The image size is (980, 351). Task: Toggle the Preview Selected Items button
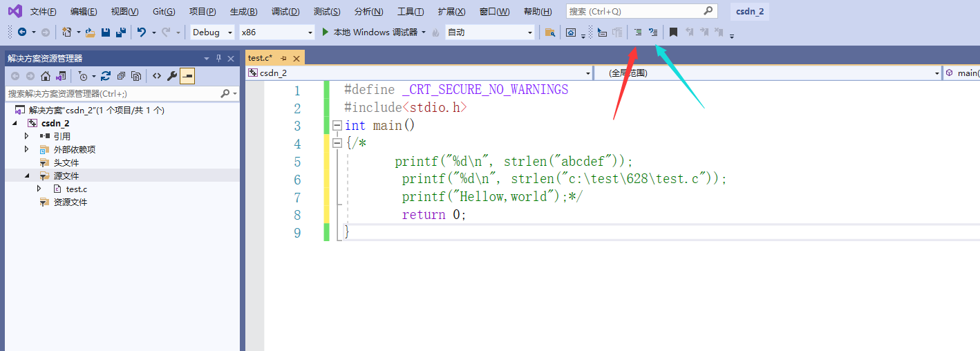tap(187, 76)
